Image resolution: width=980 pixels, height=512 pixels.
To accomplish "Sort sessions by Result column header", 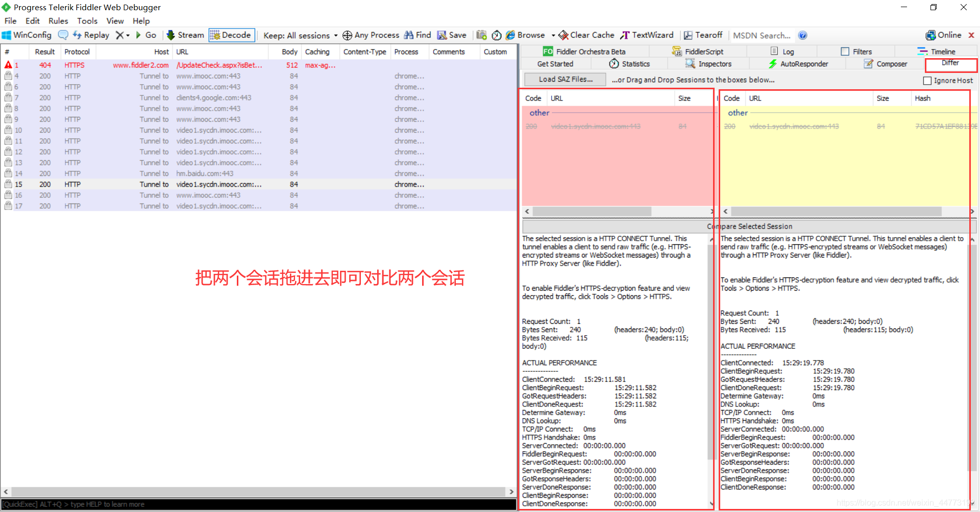I will click(x=44, y=52).
